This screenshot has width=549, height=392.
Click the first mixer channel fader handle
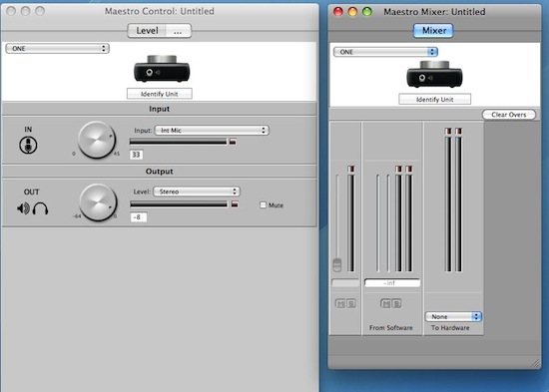click(x=336, y=265)
